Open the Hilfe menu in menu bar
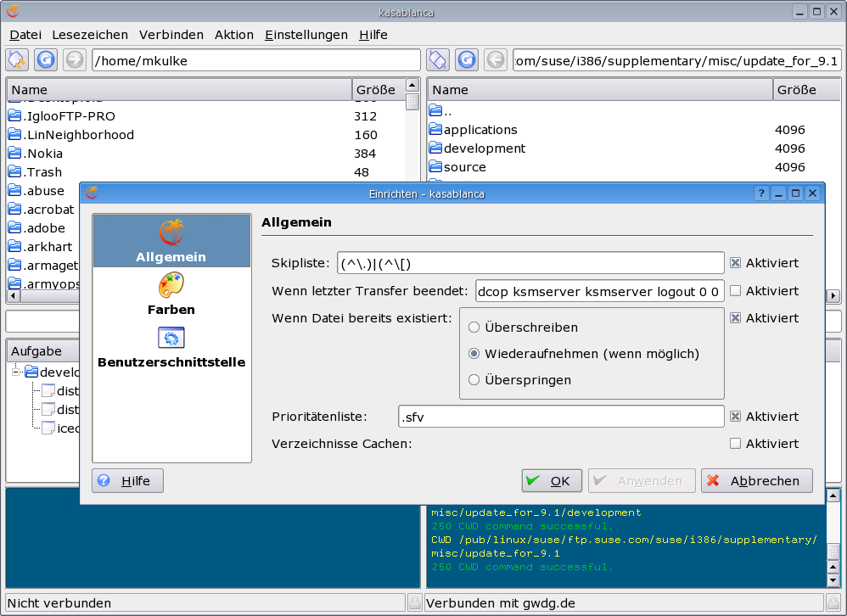This screenshot has width=847, height=616. pyautogui.click(x=373, y=35)
